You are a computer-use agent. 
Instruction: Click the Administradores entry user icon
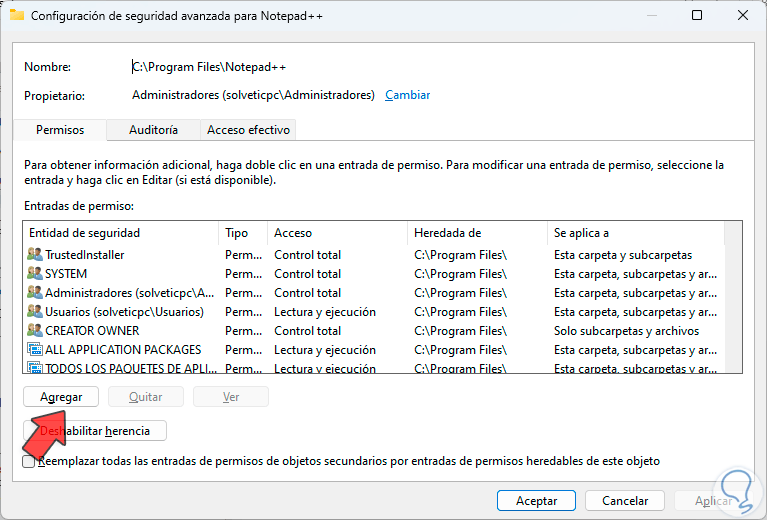pos(35,293)
